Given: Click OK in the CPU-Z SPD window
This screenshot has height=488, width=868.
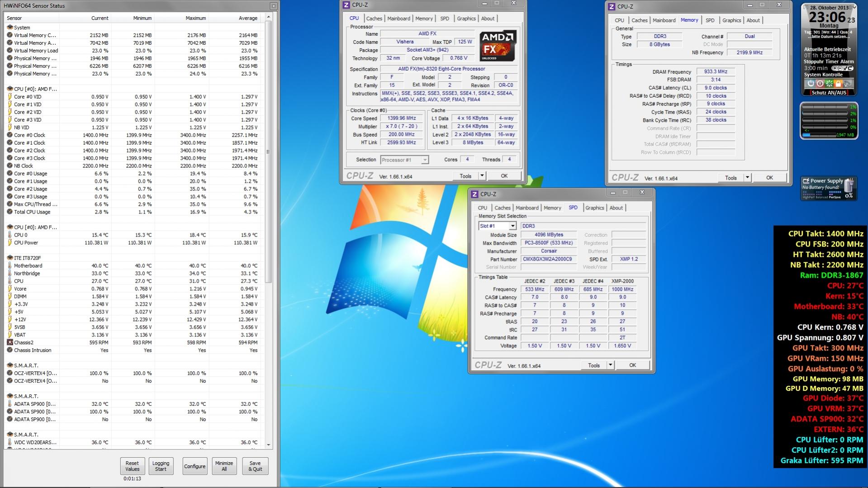Looking at the screenshot, I should (632, 365).
